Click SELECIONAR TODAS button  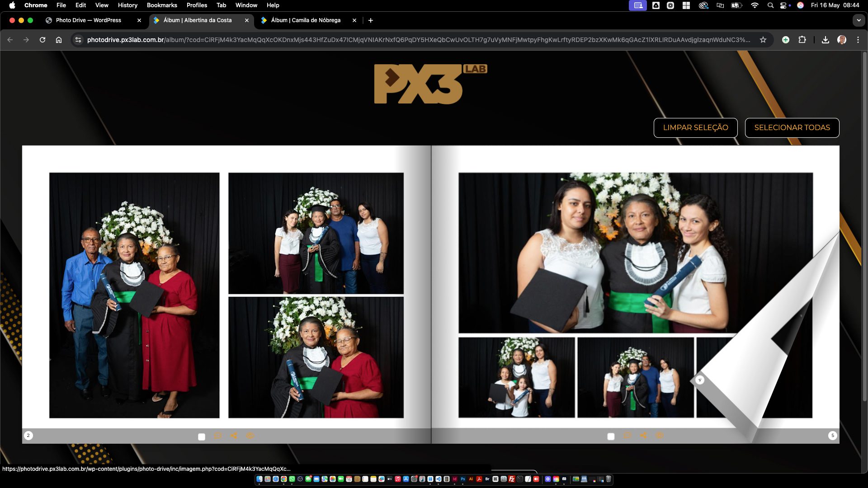(x=792, y=127)
